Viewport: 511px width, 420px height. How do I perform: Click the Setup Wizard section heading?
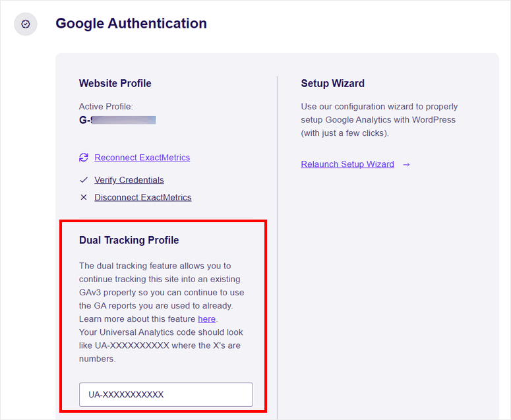332,84
